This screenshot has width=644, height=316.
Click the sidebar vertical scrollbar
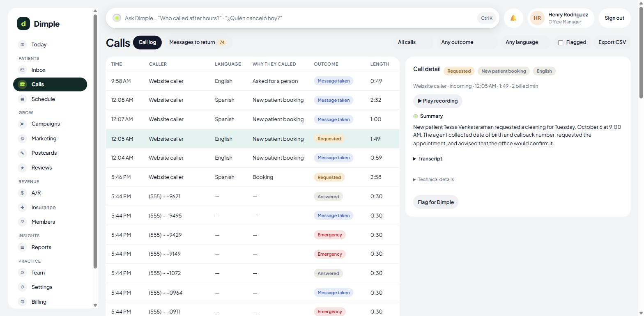point(95,142)
